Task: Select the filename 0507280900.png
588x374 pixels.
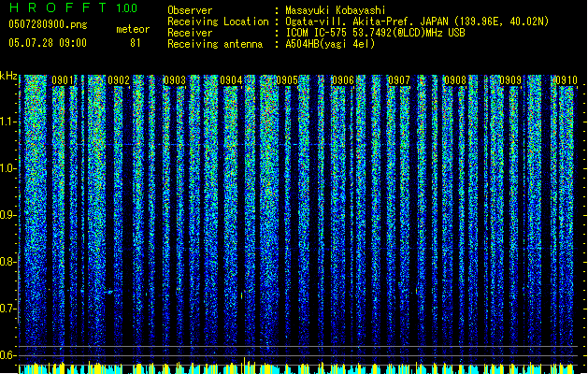Action: point(48,24)
